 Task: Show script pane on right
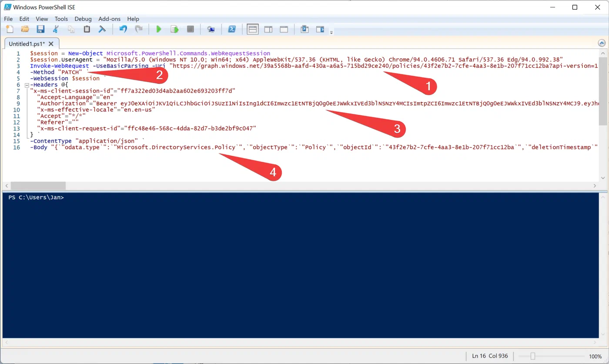(x=268, y=29)
